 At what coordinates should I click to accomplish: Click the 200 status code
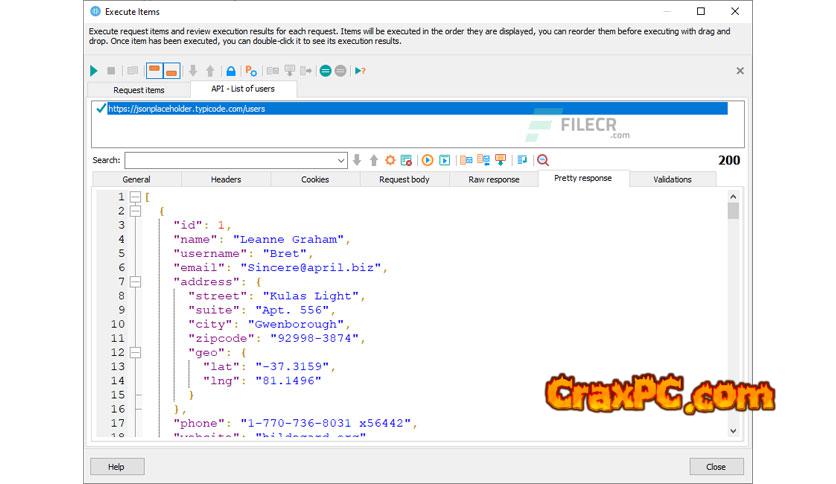pyautogui.click(x=729, y=160)
